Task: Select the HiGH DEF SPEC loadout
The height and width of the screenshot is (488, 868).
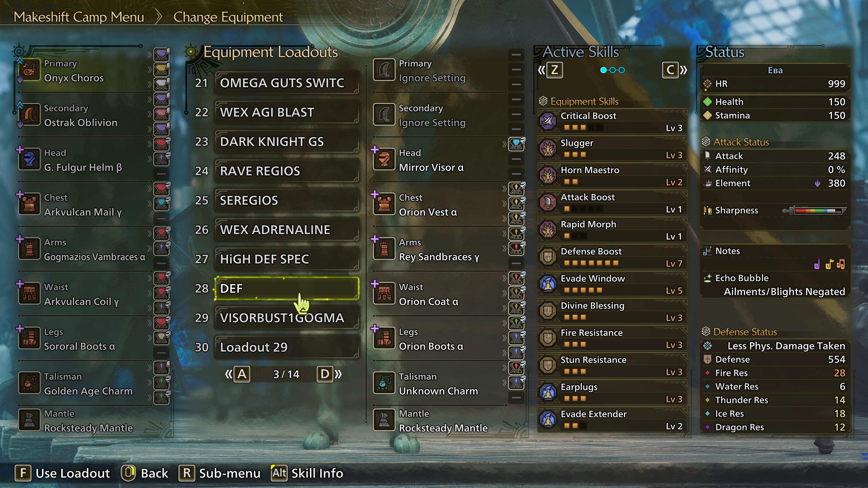Action: tap(287, 259)
